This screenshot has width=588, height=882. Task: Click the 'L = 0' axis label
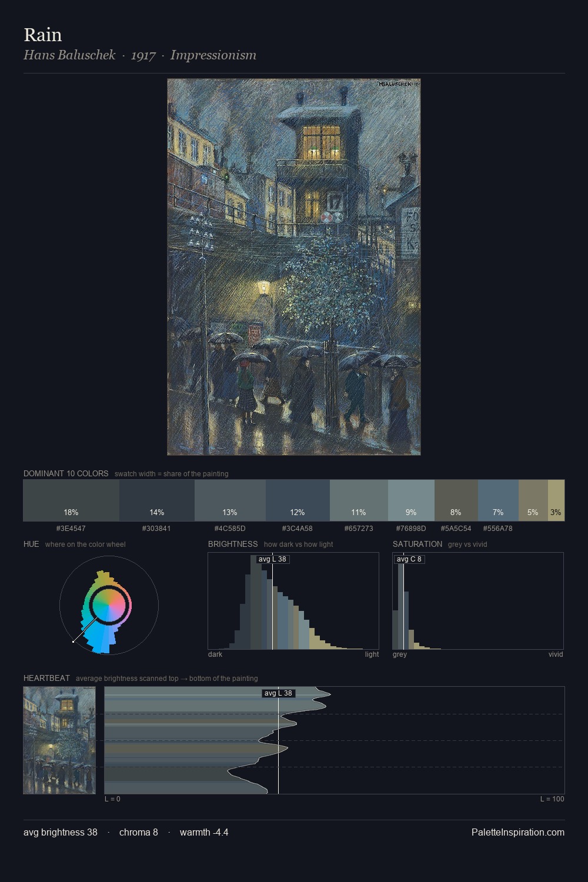[x=112, y=799]
